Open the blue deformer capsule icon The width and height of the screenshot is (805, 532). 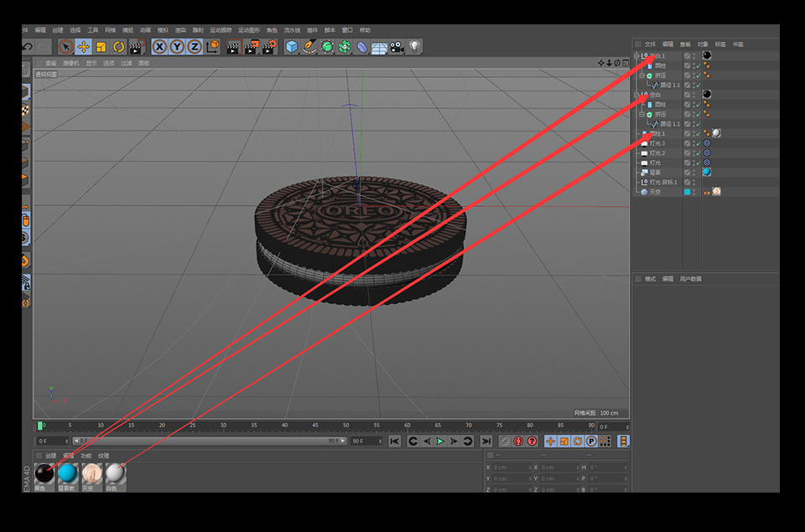[x=362, y=47]
